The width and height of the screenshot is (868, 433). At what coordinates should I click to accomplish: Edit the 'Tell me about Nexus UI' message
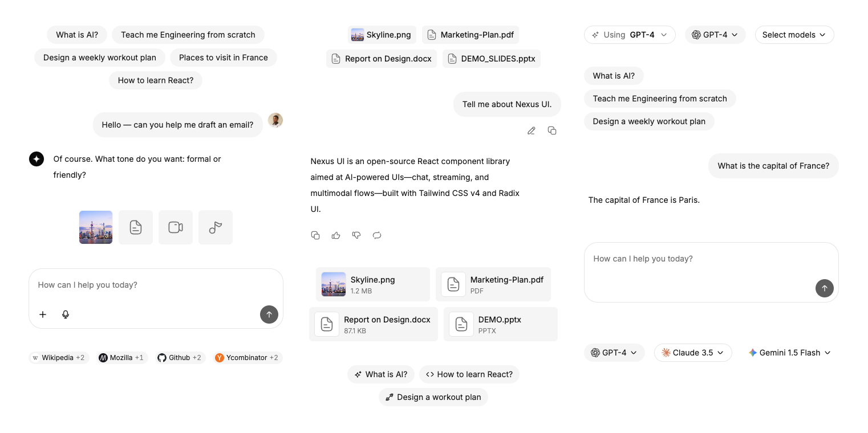coord(531,130)
